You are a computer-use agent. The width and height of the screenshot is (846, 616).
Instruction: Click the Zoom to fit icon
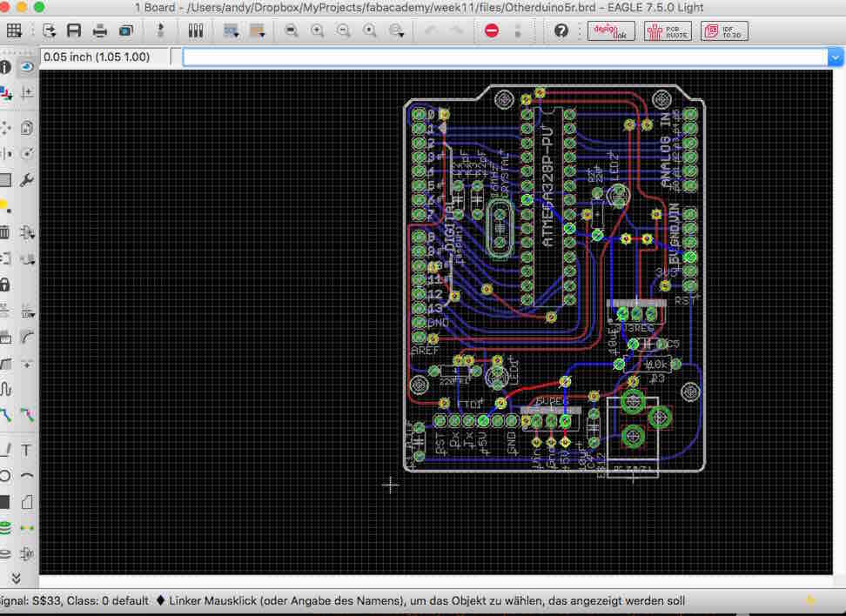pyautogui.click(x=291, y=30)
